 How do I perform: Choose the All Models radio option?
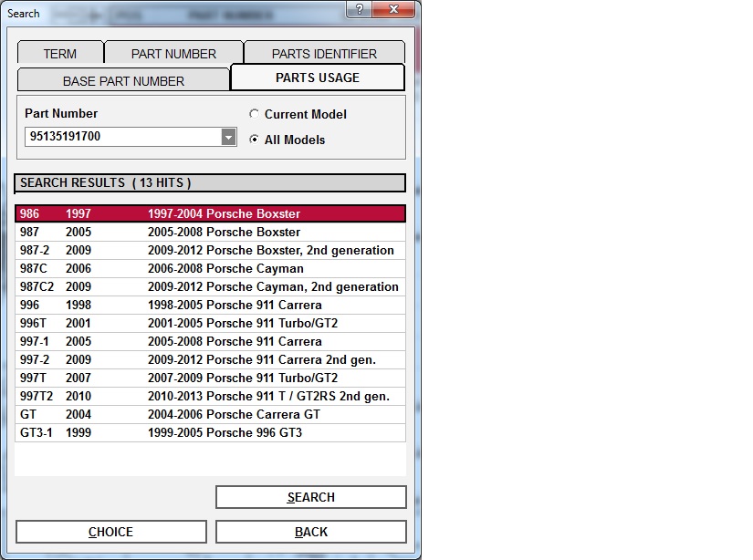[254, 140]
